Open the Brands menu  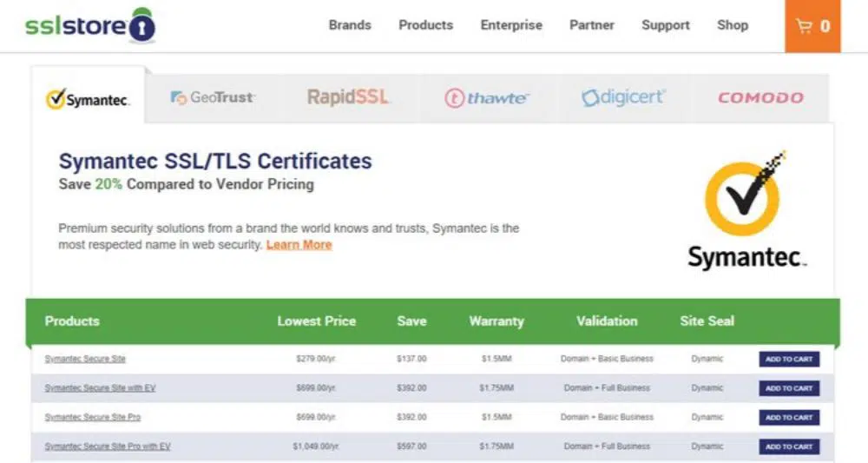tap(350, 25)
